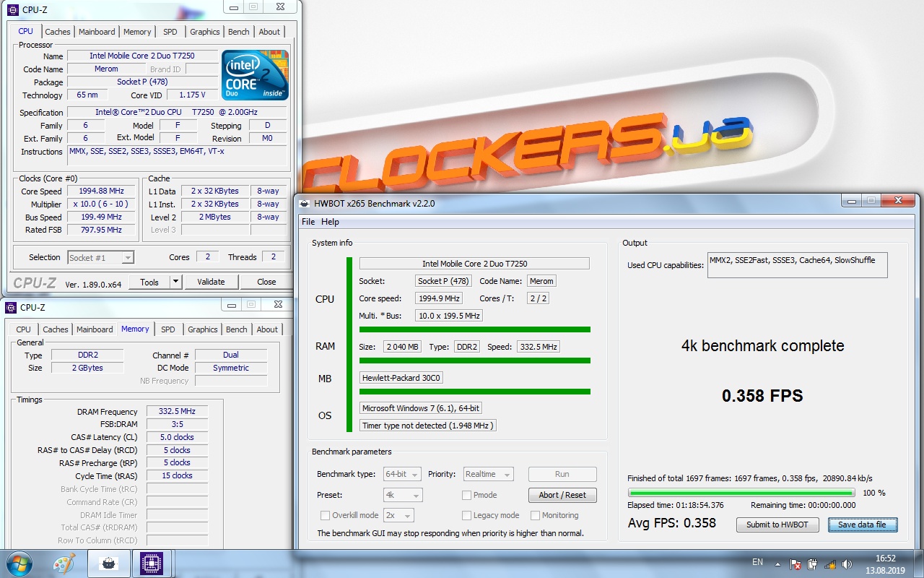
Task: Switch to CPU-Z taskbar icon
Action: 151,564
